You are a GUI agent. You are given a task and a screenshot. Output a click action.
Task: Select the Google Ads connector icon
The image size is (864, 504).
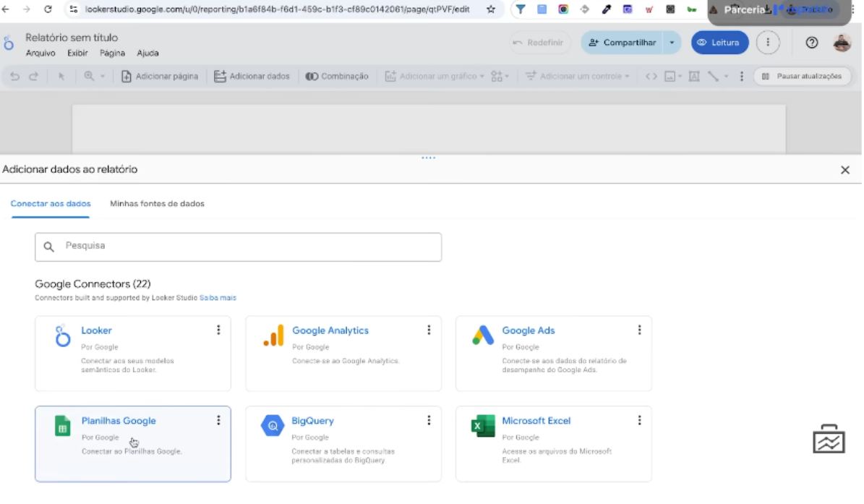point(483,336)
